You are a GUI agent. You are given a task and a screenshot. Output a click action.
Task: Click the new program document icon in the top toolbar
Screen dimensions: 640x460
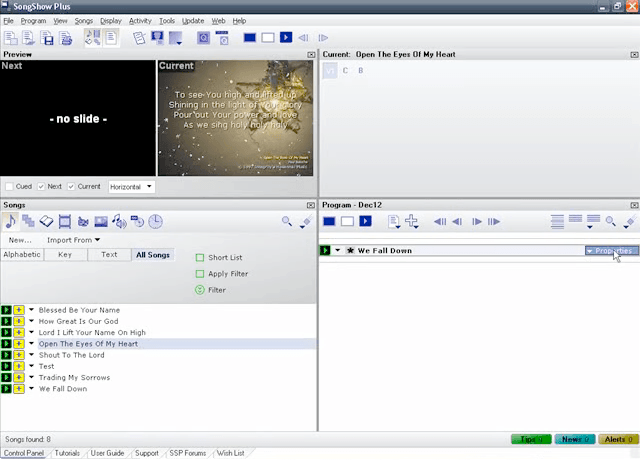point(10,38)
